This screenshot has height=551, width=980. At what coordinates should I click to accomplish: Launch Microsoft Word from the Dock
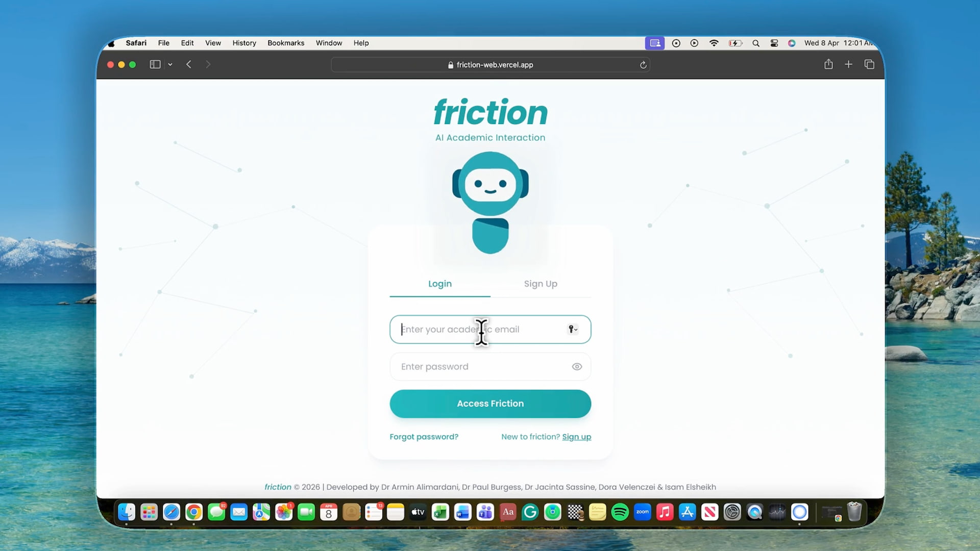click(x=463, y=512)
